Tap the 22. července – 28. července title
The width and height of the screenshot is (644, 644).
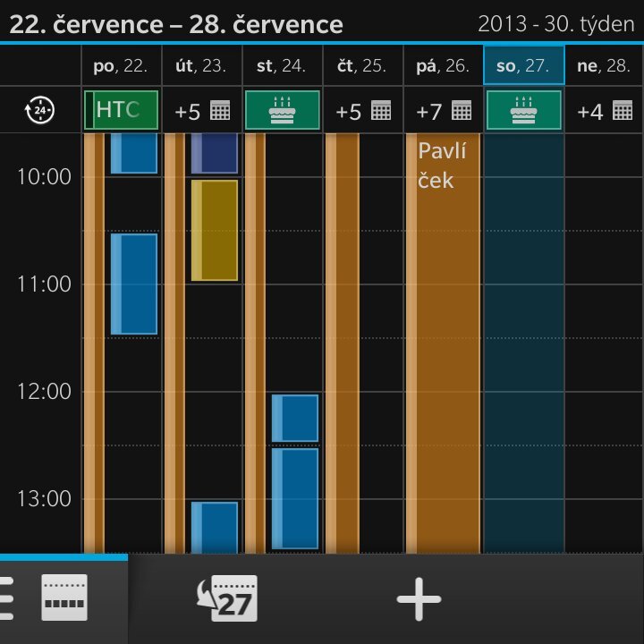[176, 23]
